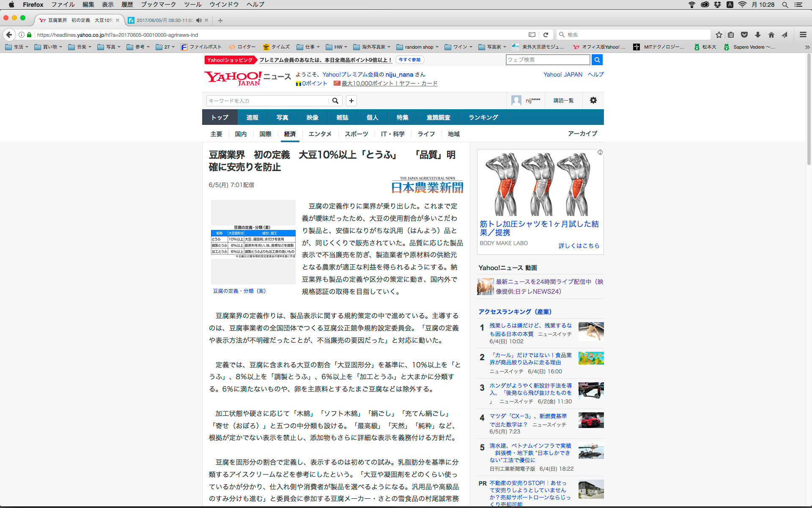
Task: Open the Pocket save icon
Action: point(744,35)
